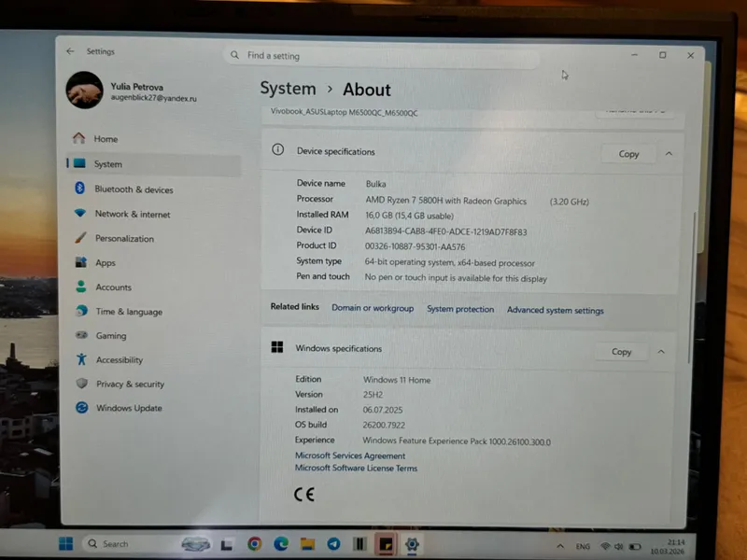Click the 16,0 GB installed RAM value
Image resolution: width=747 pixels, height=560 pixels.
coord(409,216)
